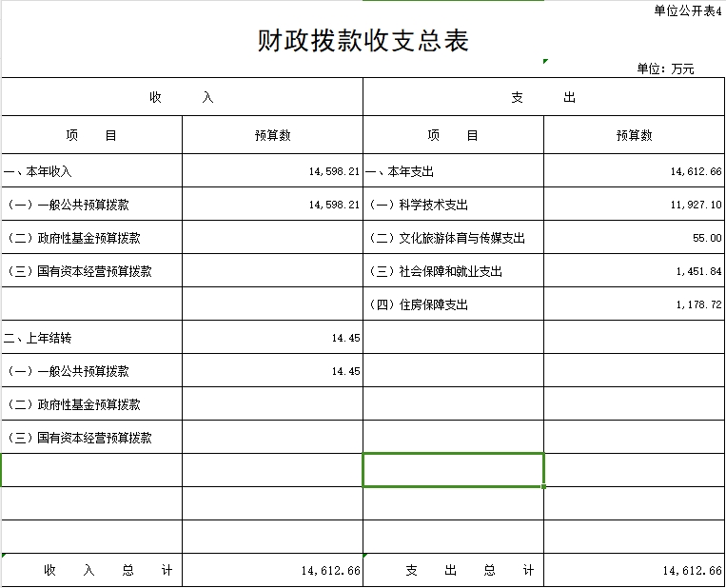Click the 支出 section header

pyautogui.click(x=543, y=97)
